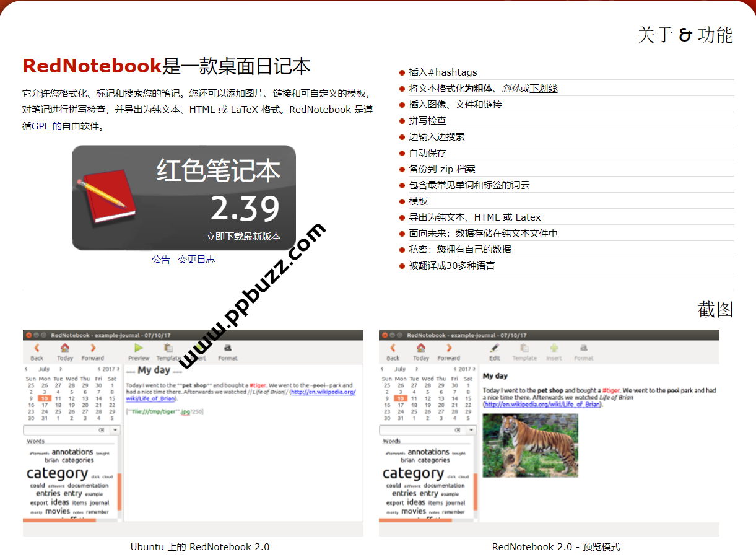Click the green Preview play icon
The width and height of the screenshot is (756, 557).
[x=139, y=348]
